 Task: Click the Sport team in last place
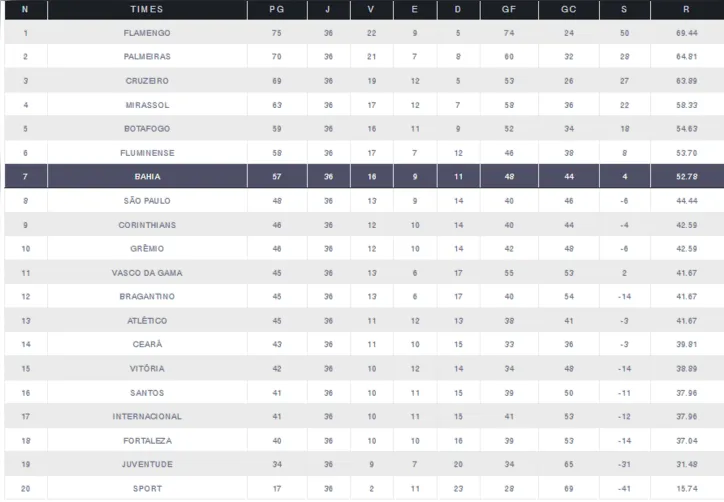[x=147, y=489]
